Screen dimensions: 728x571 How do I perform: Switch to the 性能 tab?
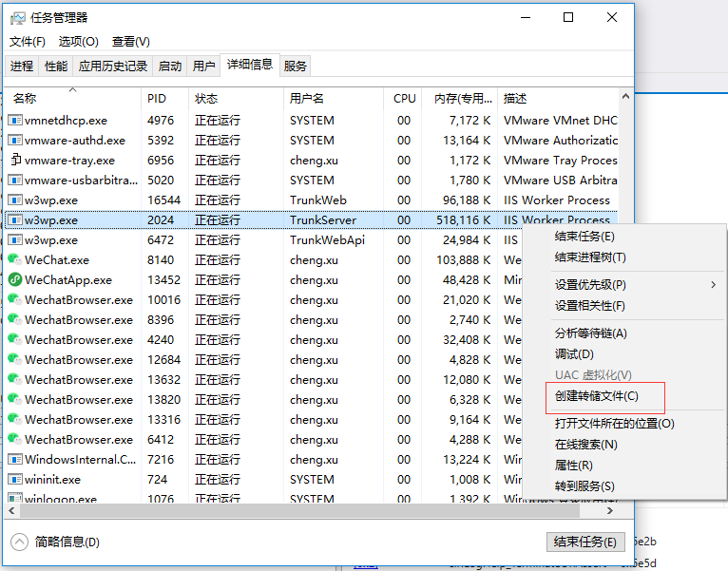point(56,66)
